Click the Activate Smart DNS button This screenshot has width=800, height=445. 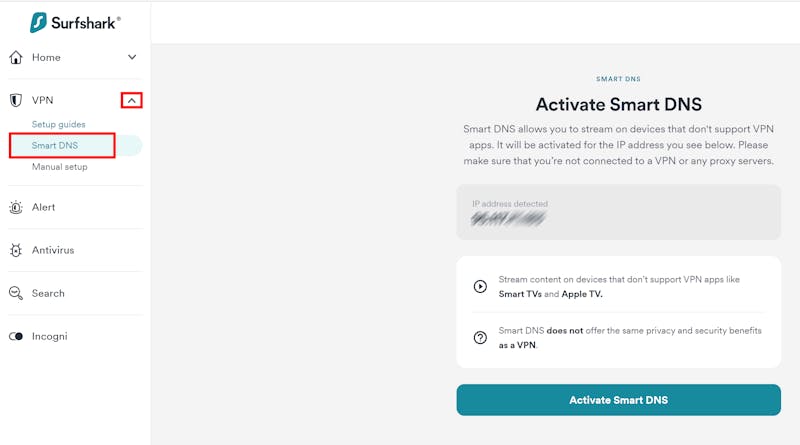pyautogui.click(x=618, y=400)
